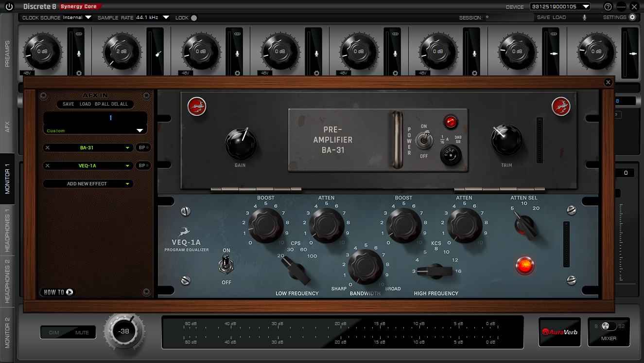
Task: Click the low frequency ATTEN knob
Action: pos(326,225)
